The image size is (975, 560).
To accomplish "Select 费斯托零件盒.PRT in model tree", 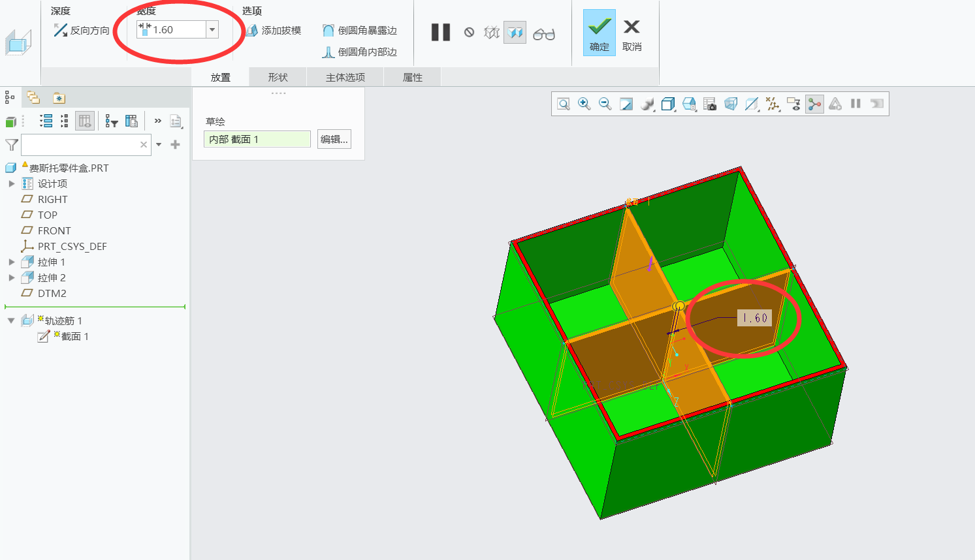I will point(69,168).
